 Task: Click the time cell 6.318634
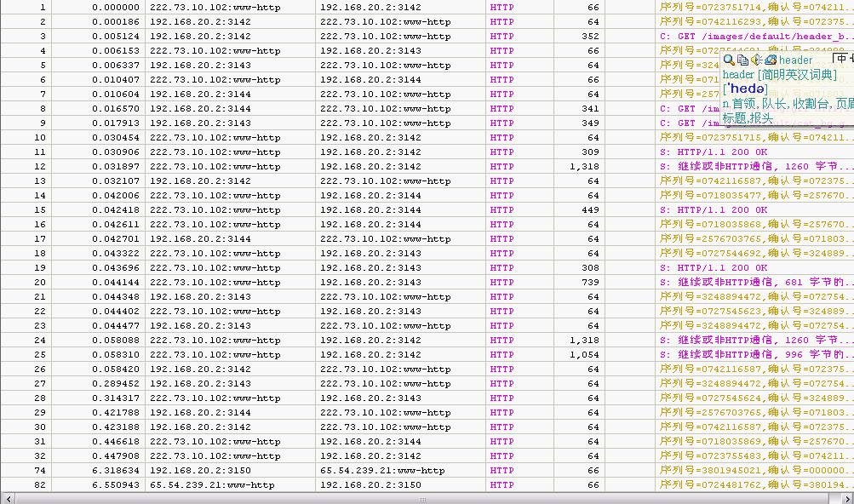[x=99, y=470]
